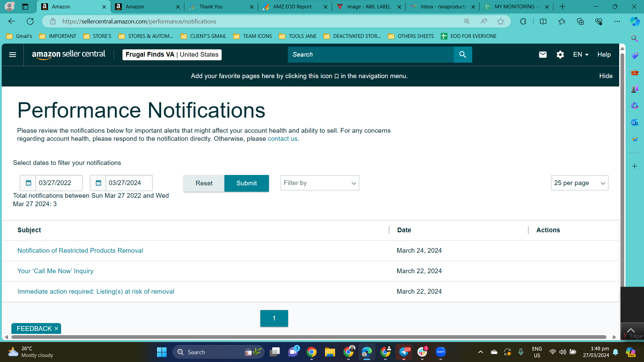Viewport: 644px width, 362px height.
Task: Switch to the MY MONITORING tab
Action: (x=517, y=7)
